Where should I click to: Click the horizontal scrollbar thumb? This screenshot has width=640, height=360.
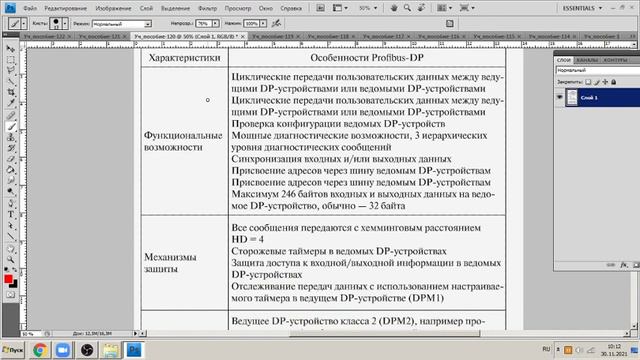384,334
